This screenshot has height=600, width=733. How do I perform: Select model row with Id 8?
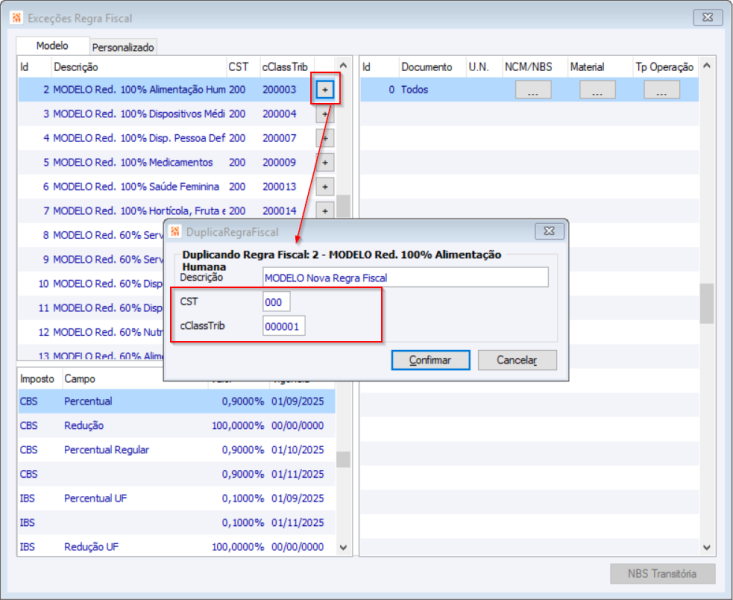tap(91, 235)
